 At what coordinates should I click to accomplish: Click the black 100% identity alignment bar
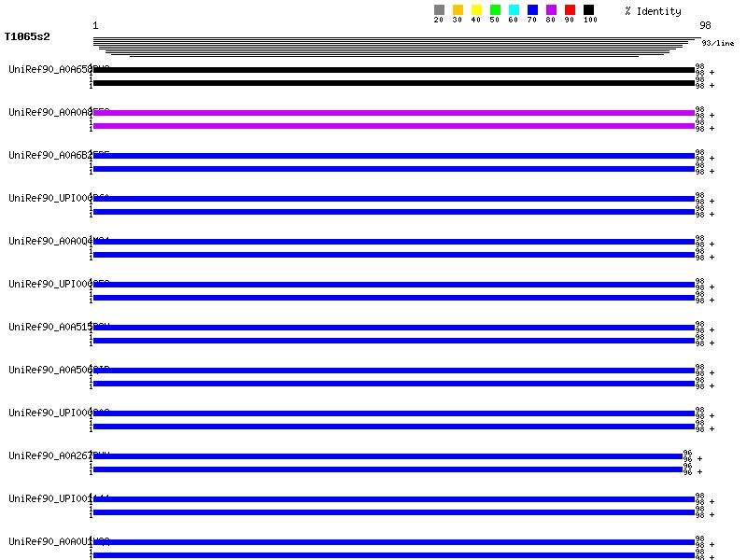pyautogui.click(x=392, y=70)
